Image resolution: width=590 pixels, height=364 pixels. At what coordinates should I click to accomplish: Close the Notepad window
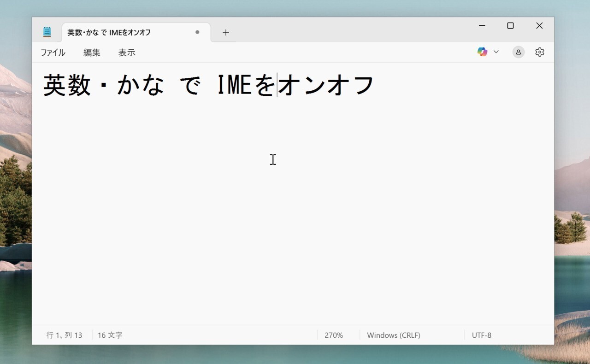pos(539,26)
